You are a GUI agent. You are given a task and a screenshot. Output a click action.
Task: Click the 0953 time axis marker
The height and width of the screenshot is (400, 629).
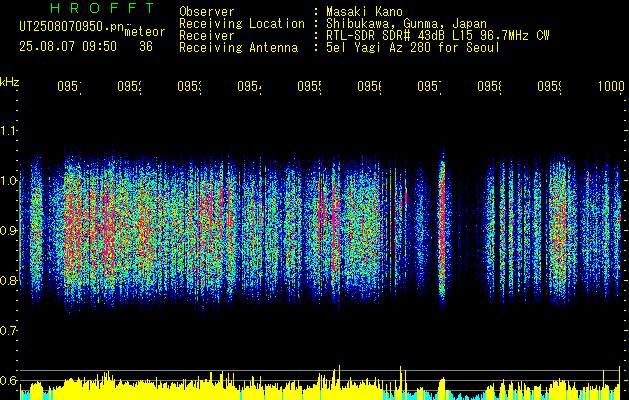(x=189, y=86)
